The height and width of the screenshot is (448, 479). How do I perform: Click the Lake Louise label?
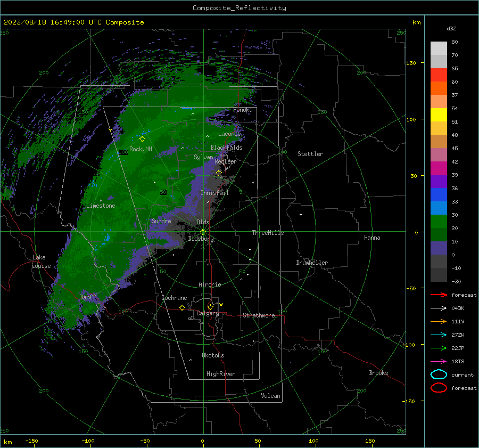tap(41, 262)
